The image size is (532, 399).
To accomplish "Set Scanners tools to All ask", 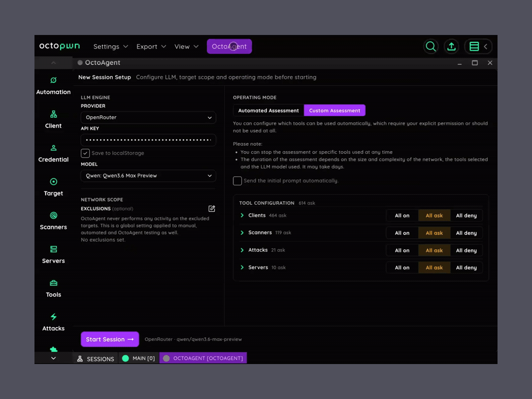I will (x=434, y=233).
